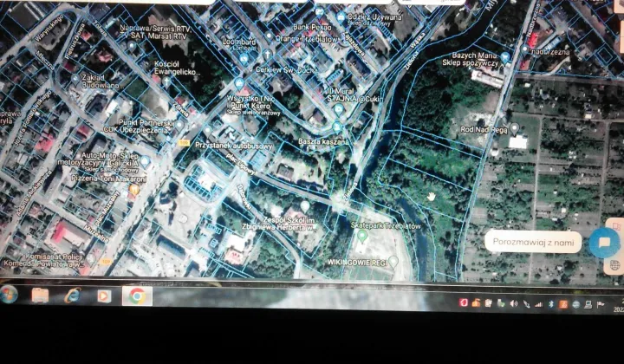Screen dimensions: 624x364
Task: Select the Pizzeria Toni Makaroni restaurant pin
Action: click(134, 189)
